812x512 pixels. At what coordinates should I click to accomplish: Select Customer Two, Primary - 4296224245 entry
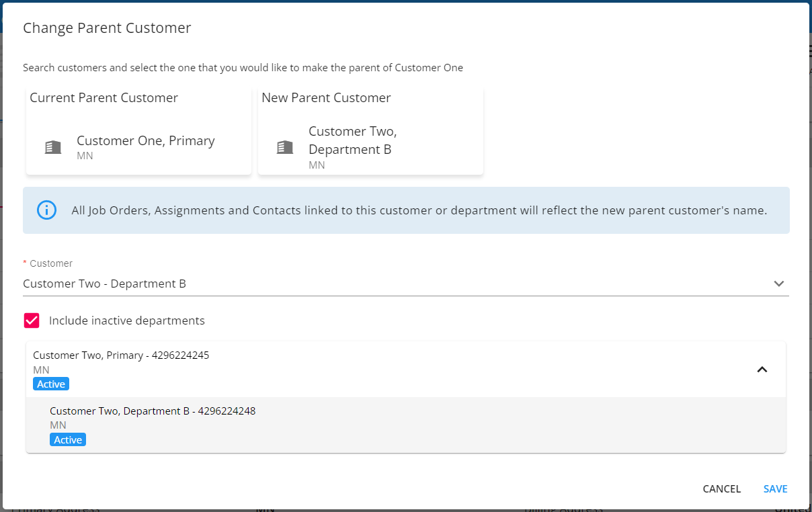(x=121, y=355)
